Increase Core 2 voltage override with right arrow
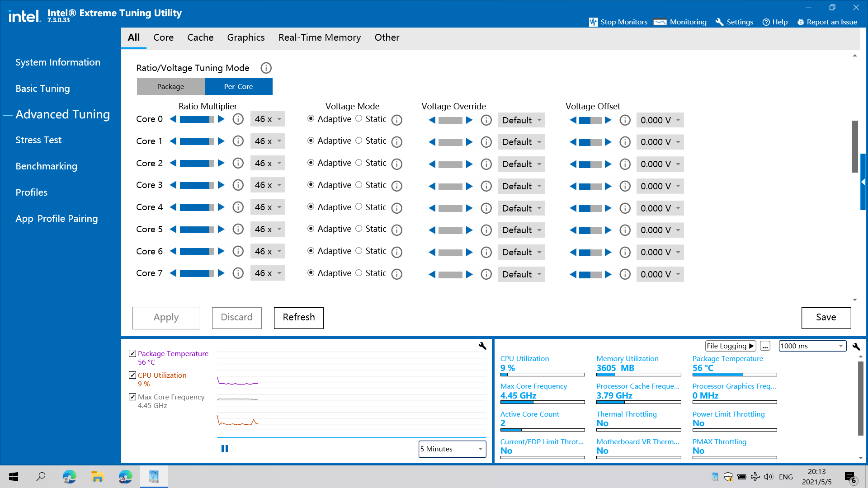868x488 pixels. [x=469, y=164]
